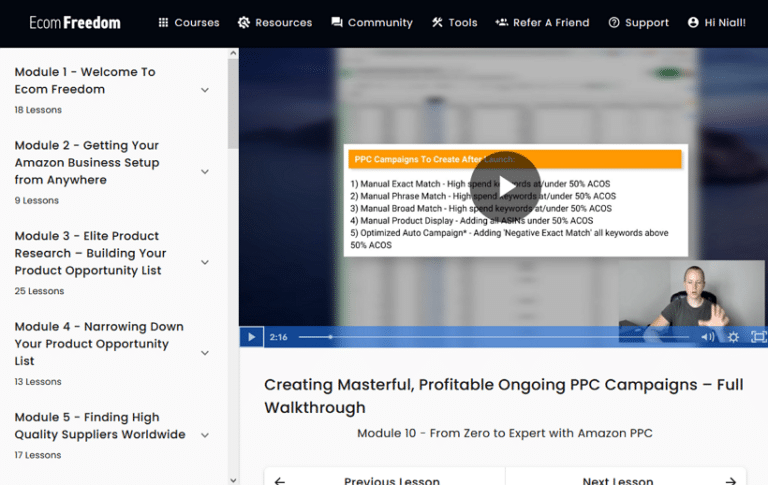The width and height of the screenshot is (768, 485).
Task: Open Refer A Friend menu item
Action: [542, 23]
